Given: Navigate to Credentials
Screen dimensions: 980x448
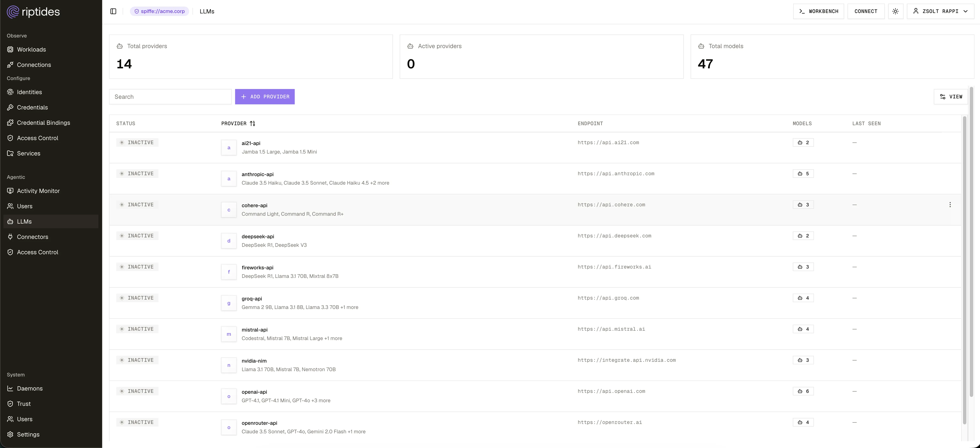Looking at the screenshot, I should click(x=51, y=107).
